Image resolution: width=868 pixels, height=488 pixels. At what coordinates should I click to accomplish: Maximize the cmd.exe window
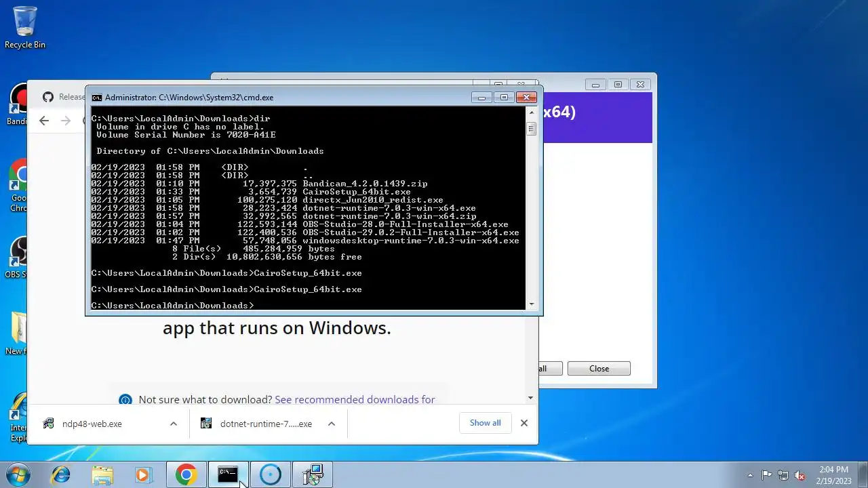click(503, 98)
